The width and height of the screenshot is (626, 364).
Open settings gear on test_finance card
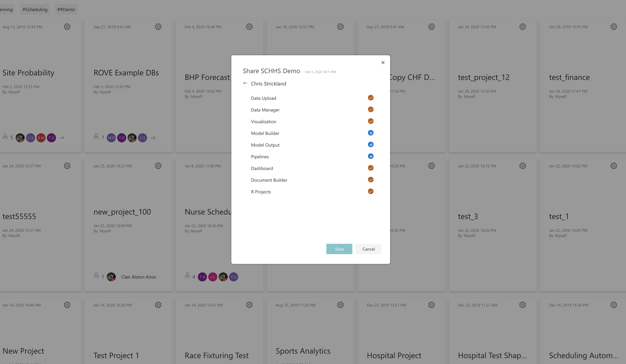(614, 27)
